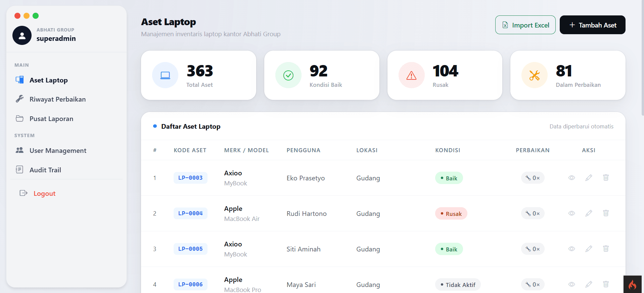Click the Import Excel button
The height and width of the screenshot is (293, 644).
click(525, 25)
